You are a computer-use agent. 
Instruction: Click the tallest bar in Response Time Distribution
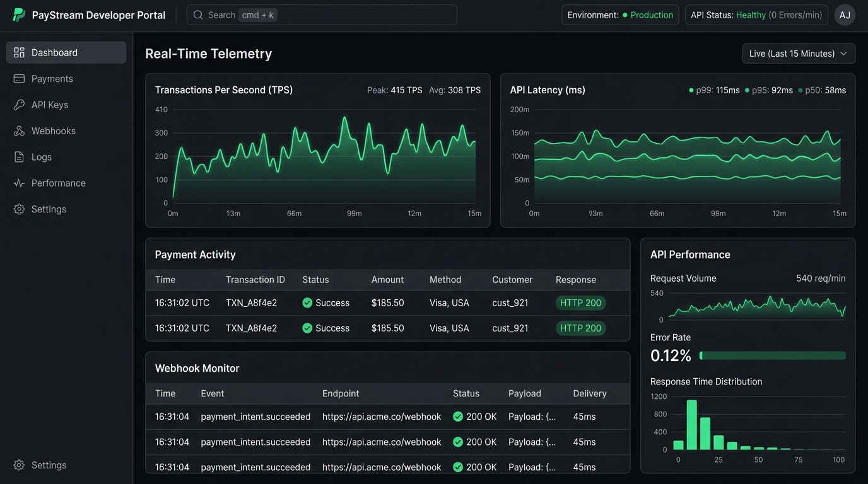(692, 425)
